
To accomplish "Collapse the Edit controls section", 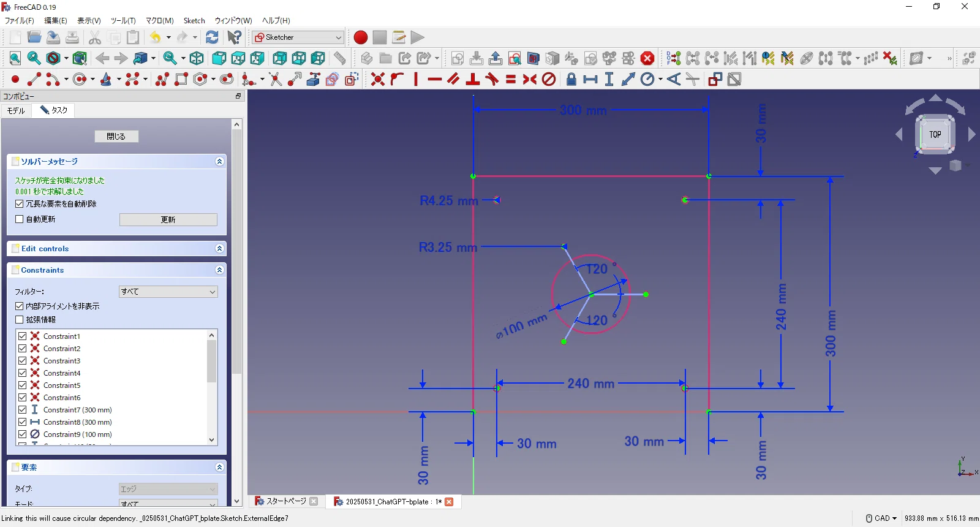I will coord(219,248).
